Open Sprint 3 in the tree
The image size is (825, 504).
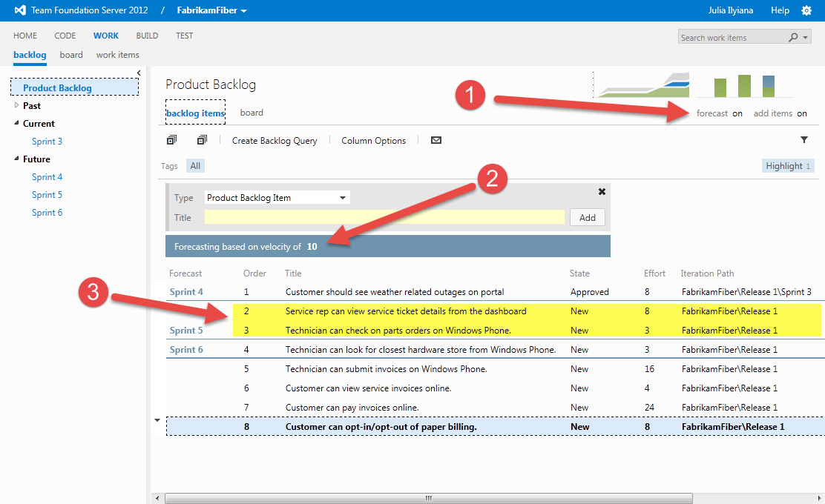(47, 142)
